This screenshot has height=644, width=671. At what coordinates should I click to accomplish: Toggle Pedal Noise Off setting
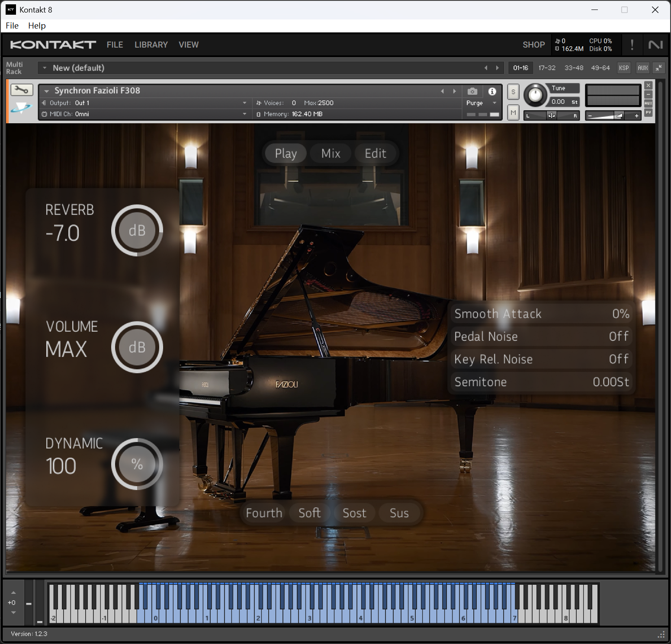541,336
